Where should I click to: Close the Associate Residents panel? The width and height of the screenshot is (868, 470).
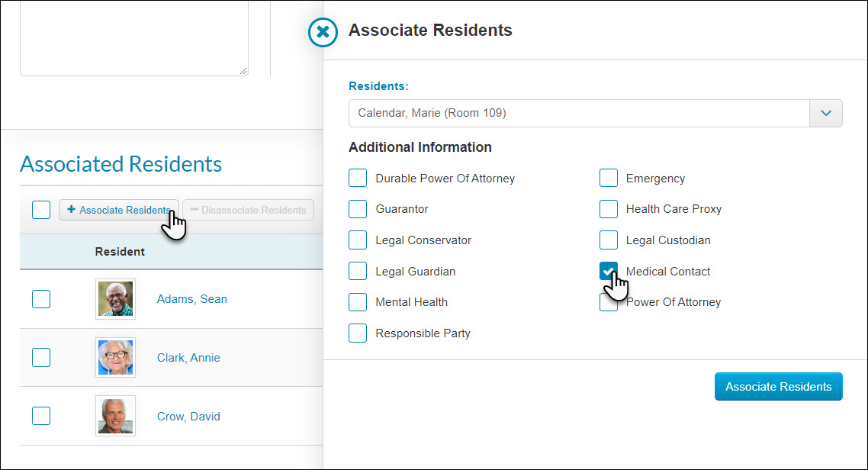coord(323,32)
